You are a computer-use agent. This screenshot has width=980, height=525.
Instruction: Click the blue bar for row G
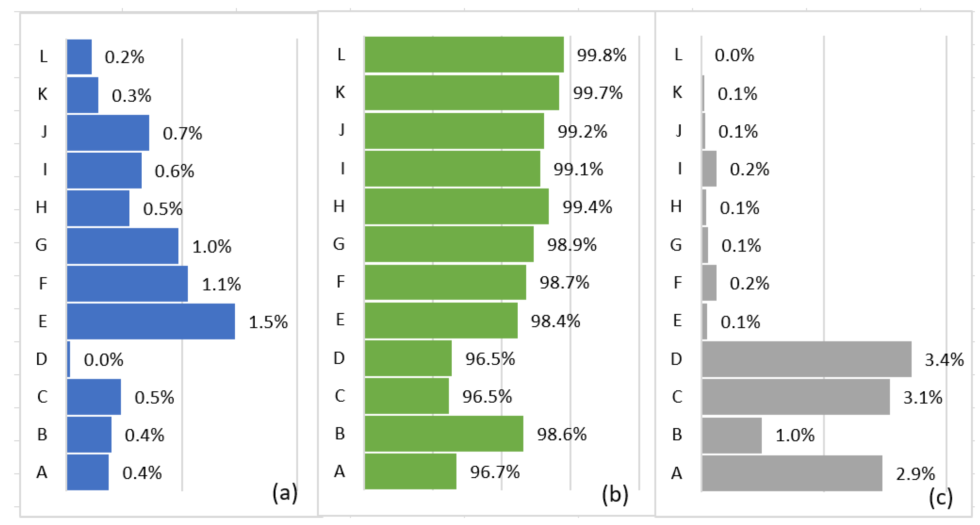click(x=123, y=246)
